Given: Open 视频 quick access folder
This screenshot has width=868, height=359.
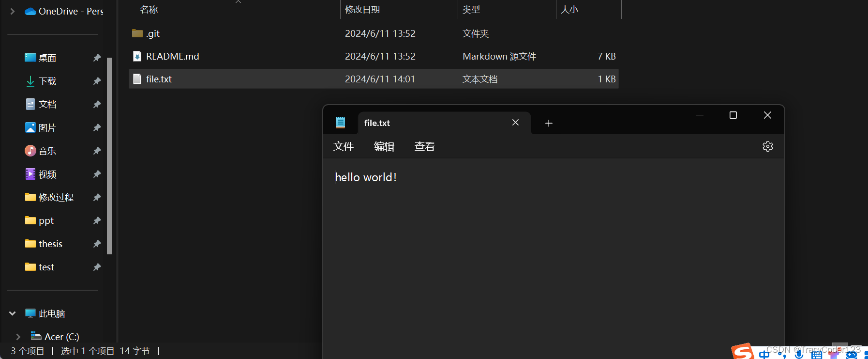Looking at the screenshot, I should coord(41,174).
